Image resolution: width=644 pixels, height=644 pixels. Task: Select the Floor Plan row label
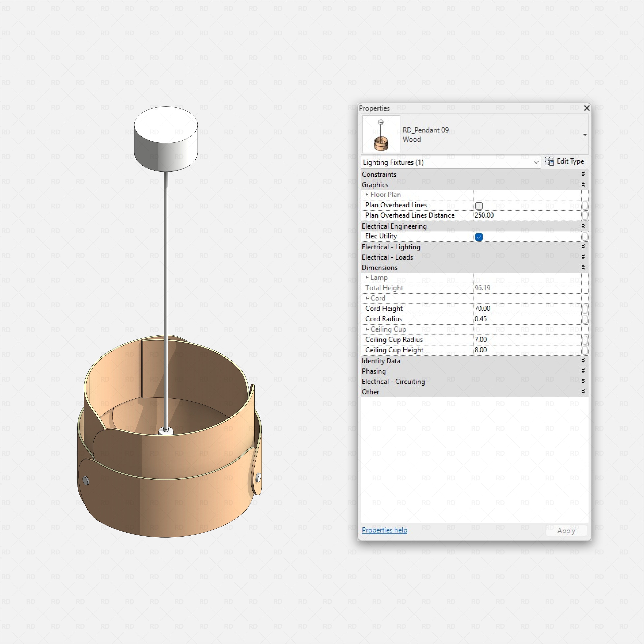pyautogui.click(x=385, y=195)
